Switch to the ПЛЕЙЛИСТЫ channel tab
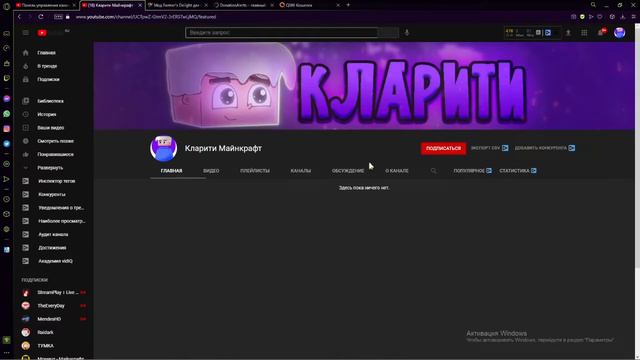This screenshot has width=640, height=360. coord(255,171)
